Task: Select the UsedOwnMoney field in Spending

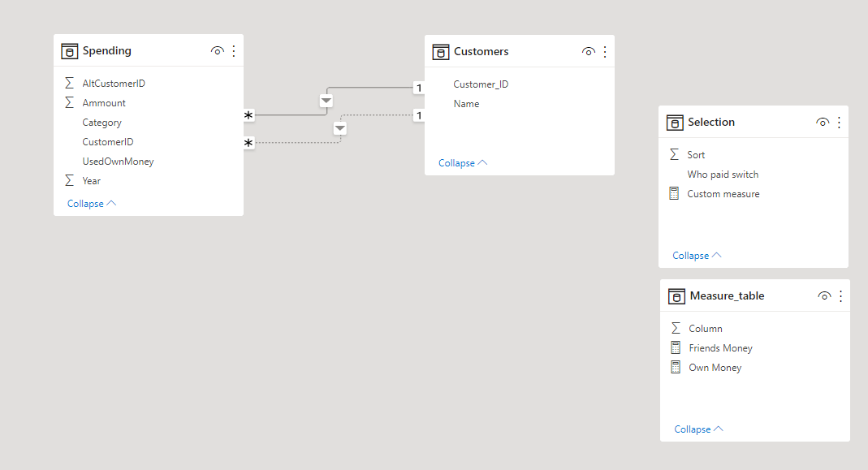Action: [x=118, y=161]
